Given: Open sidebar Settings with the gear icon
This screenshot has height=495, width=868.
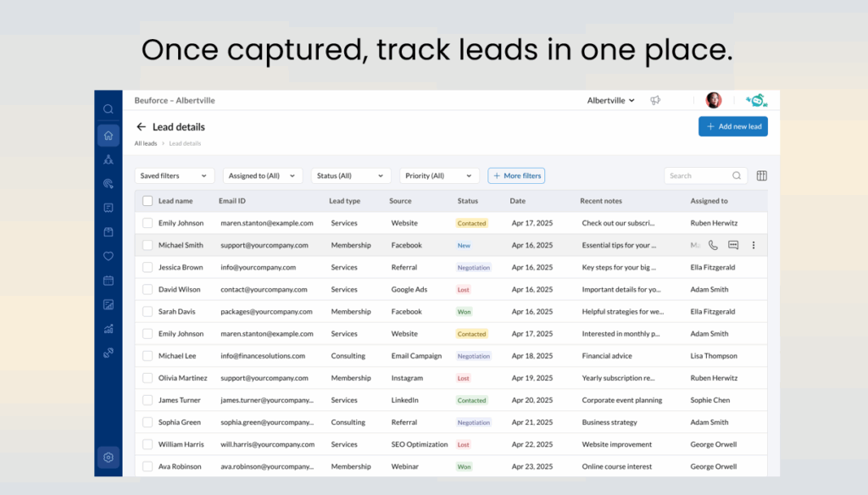Looking at the screenshot, I should [x=108, y=457].
